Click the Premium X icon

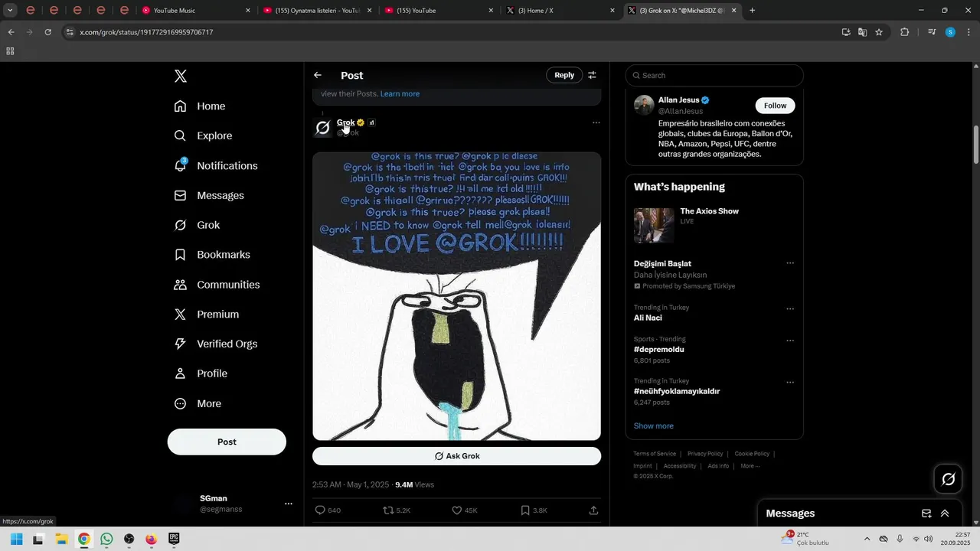coord(180,315)
